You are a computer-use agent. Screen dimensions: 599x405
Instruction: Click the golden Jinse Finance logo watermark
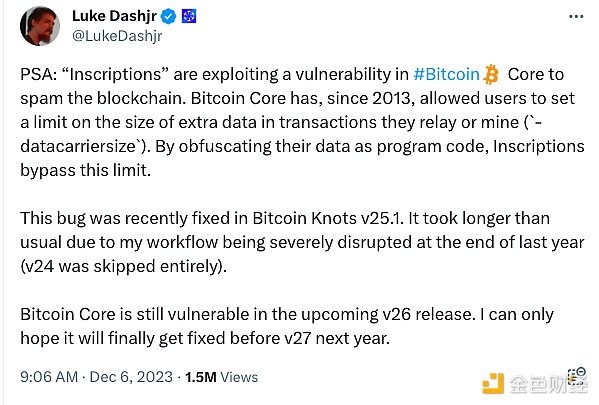[494, 383]
